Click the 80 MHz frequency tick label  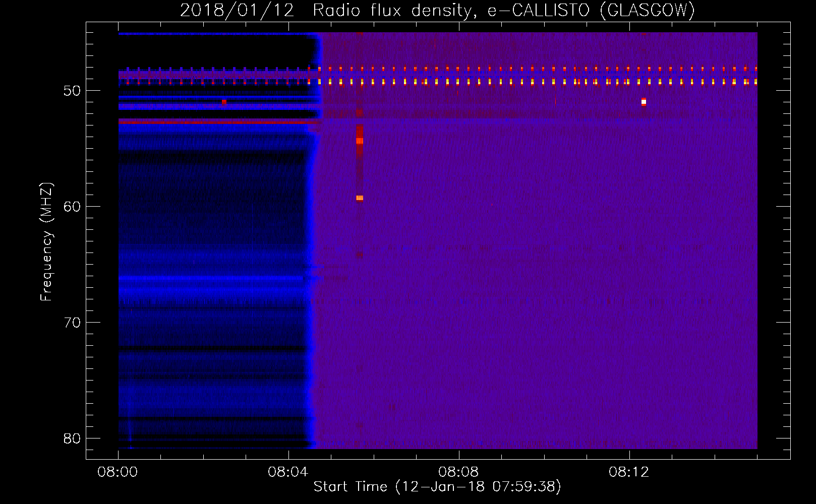click(x=72, y=438)
